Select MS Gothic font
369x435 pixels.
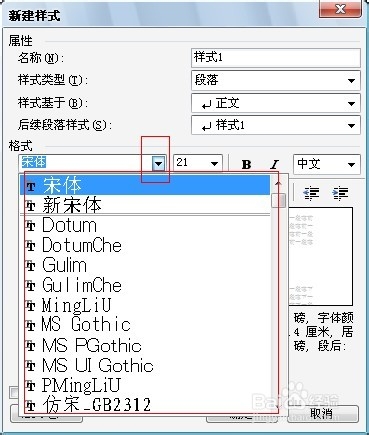(x=145, y=325)
